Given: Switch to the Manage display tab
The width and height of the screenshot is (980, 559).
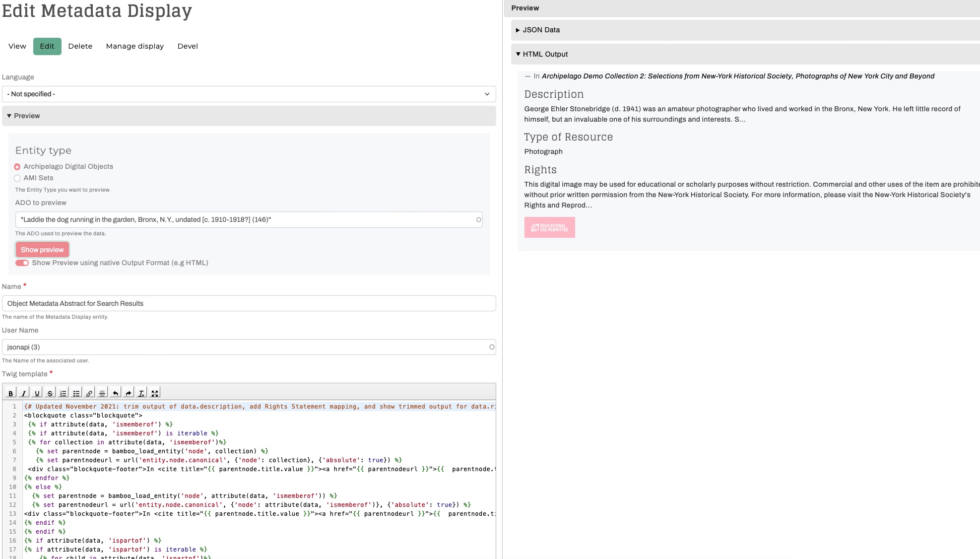Looking at the screenshot, I should (x=134, y=46).
